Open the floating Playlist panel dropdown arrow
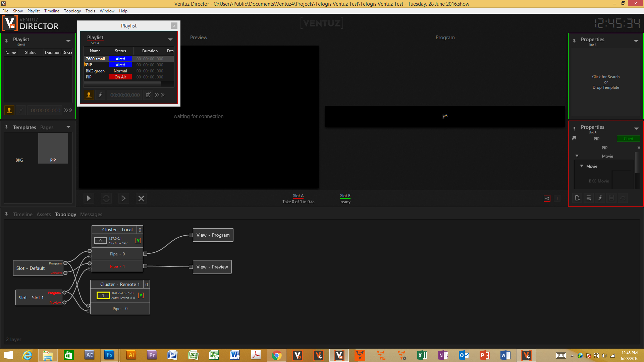 170,39
